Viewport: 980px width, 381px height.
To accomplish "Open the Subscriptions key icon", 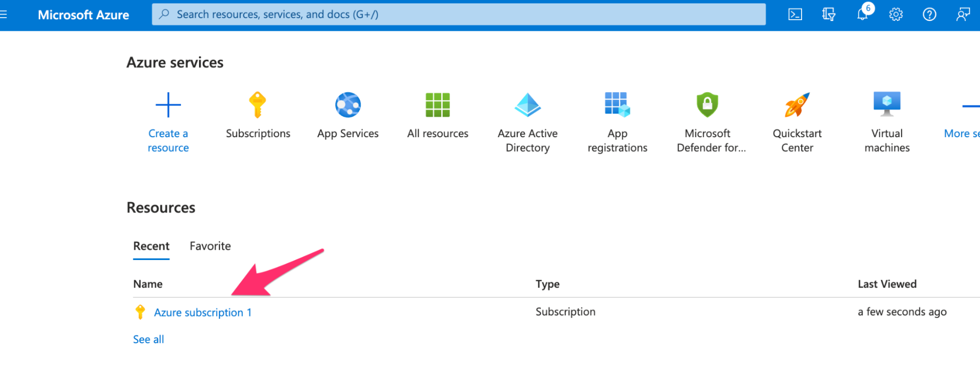I will click(x=257, y=105).
